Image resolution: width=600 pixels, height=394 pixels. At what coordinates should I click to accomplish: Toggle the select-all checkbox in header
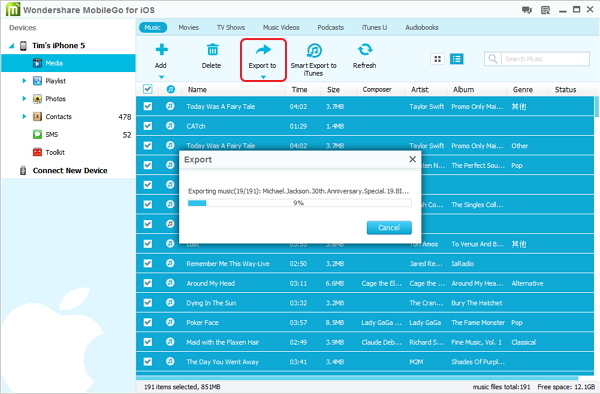pos(148,89)
